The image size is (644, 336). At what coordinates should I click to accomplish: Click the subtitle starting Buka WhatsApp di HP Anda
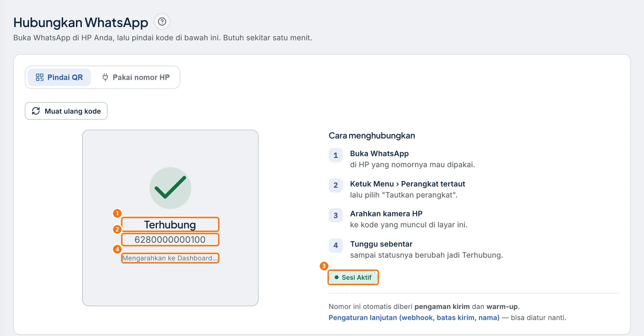tap(163, 38)
